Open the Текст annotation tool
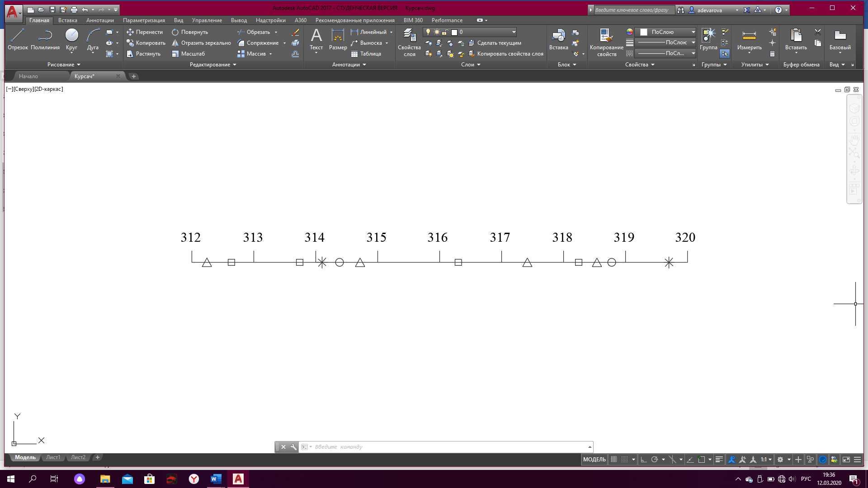 tap(316, 39)
